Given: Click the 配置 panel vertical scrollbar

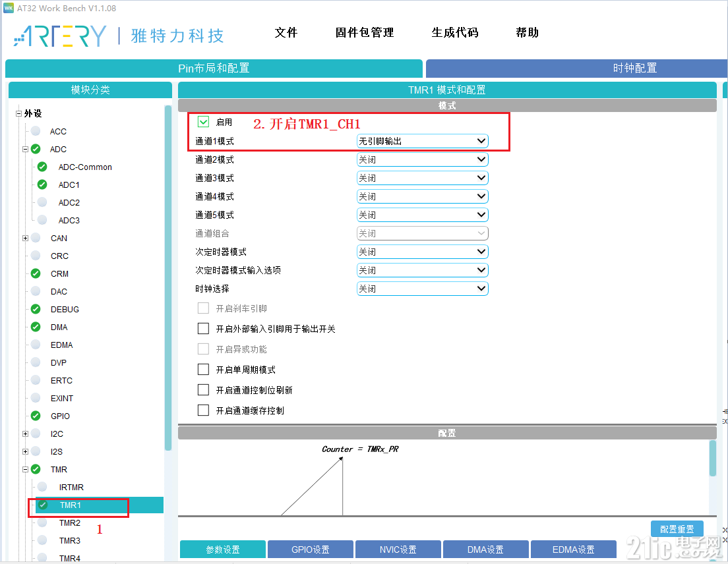Looking at the screenshot, I should 713,459.
